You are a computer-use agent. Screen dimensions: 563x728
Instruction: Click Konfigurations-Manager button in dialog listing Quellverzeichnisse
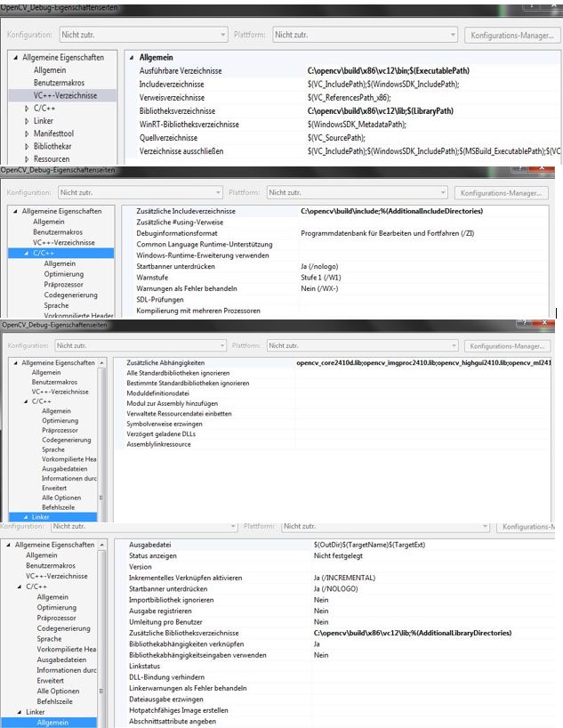pos(512,36)
